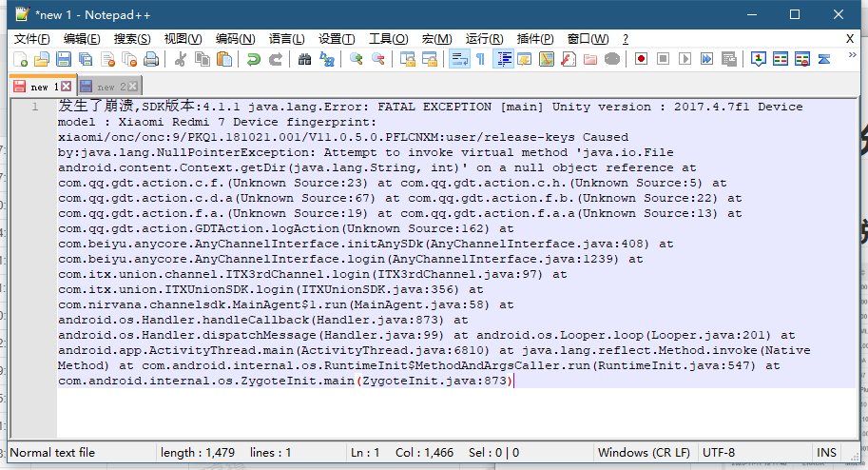This screenshot has width=868, height=470.
Task: Toggle the indent guide icon
Action: pos(503,59)
